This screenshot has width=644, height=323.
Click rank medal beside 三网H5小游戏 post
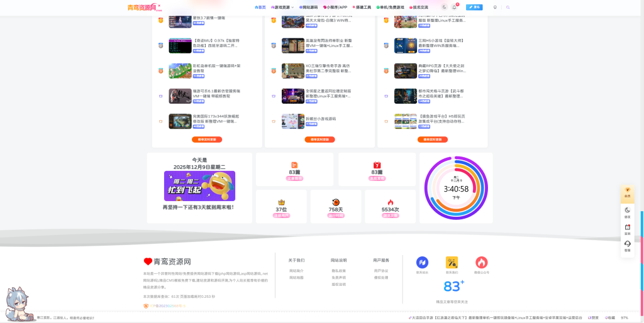tap(386, 45)
